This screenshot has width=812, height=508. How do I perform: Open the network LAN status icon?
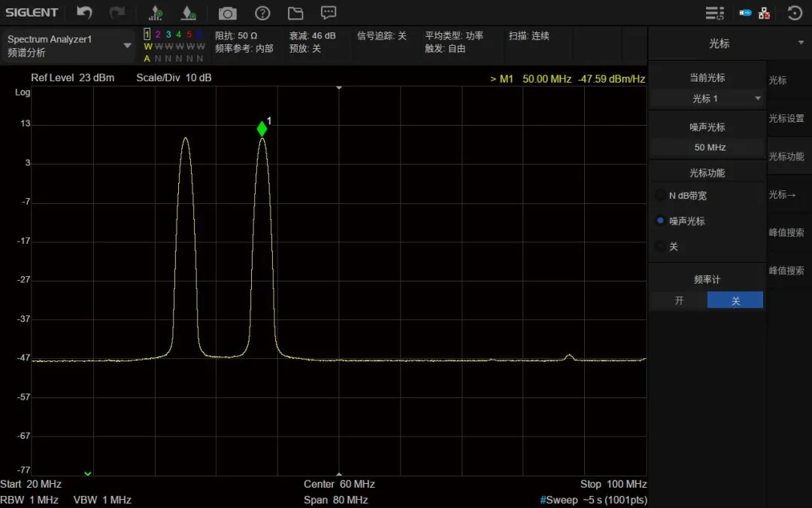(765, 13)
